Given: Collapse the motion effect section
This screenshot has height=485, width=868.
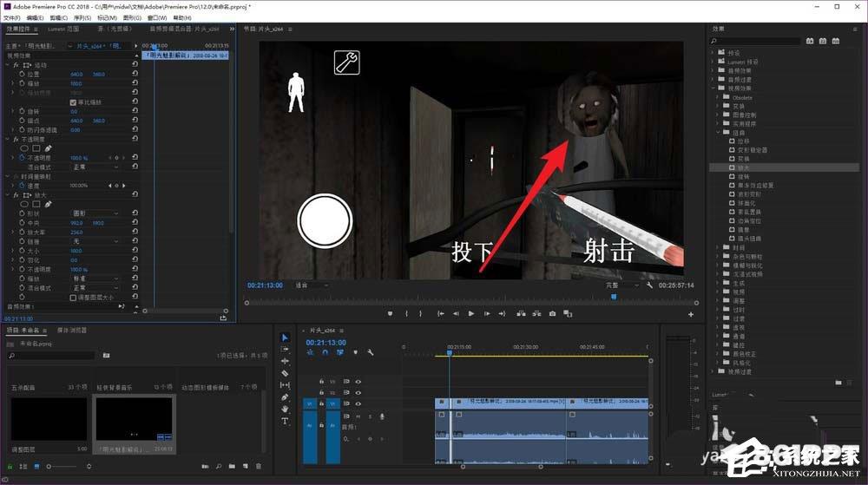Looking at the screenshot, I should 8,65.
